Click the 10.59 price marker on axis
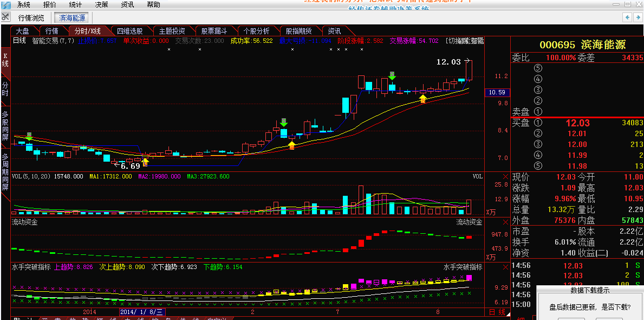 tap(496, 92)
